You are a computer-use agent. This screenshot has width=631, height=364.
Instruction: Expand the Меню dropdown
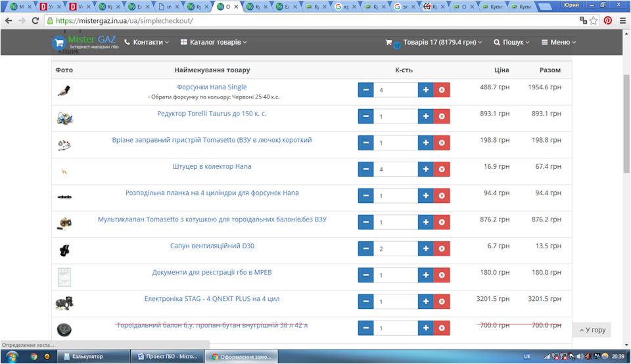[x=559, y=42]
